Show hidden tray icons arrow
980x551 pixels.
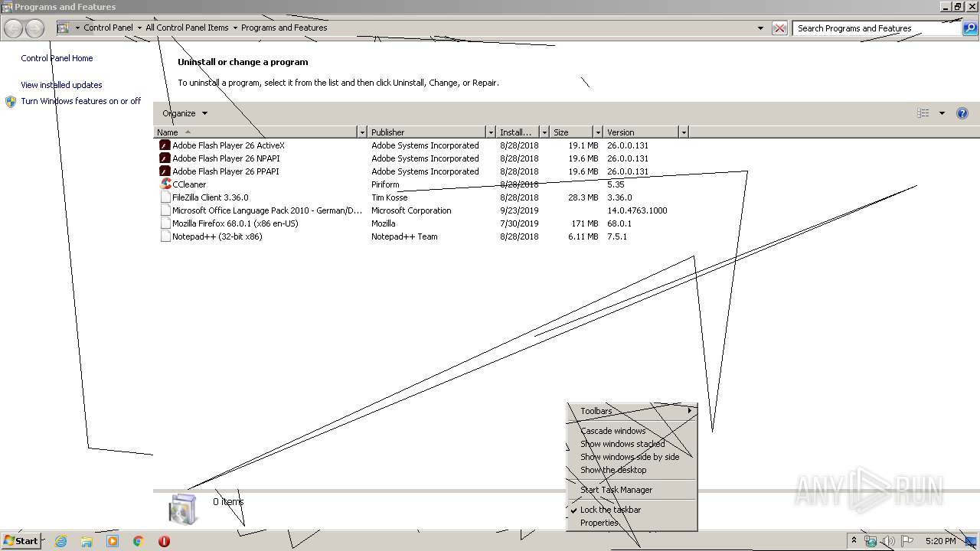854,541
